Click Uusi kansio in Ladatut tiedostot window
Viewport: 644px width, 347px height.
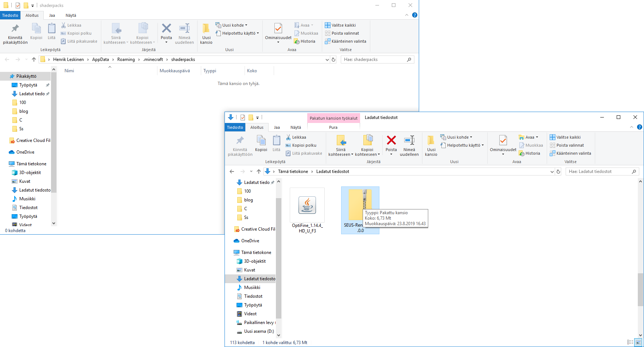tap(431, 146)
